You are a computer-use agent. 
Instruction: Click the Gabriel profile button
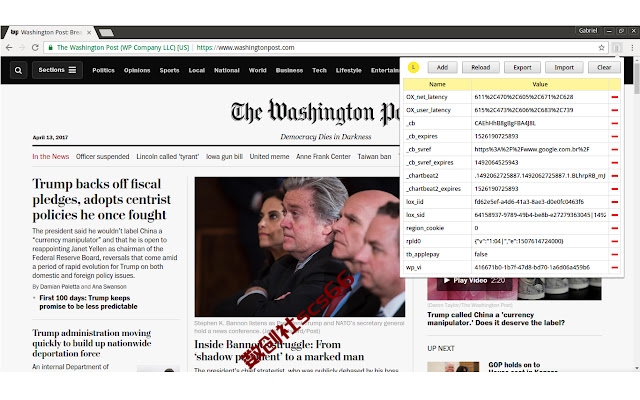coord(587,31)
